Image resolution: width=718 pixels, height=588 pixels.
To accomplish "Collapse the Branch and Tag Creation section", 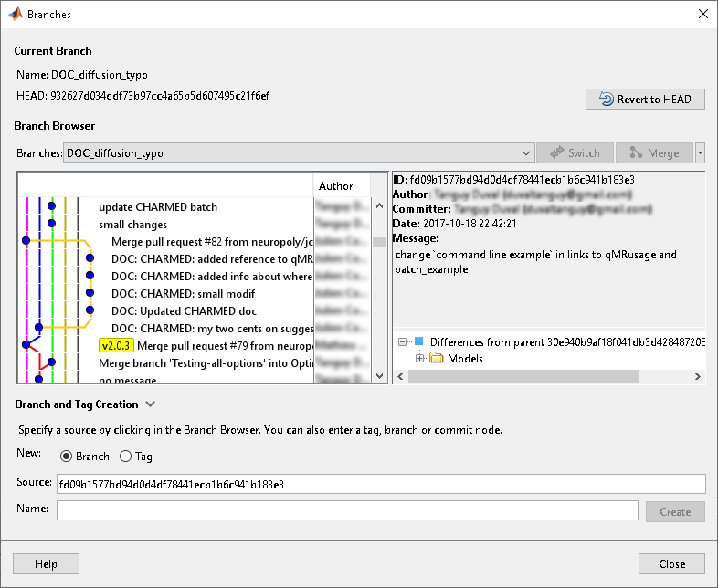I will pyautogui.click(x=151, y=404).
